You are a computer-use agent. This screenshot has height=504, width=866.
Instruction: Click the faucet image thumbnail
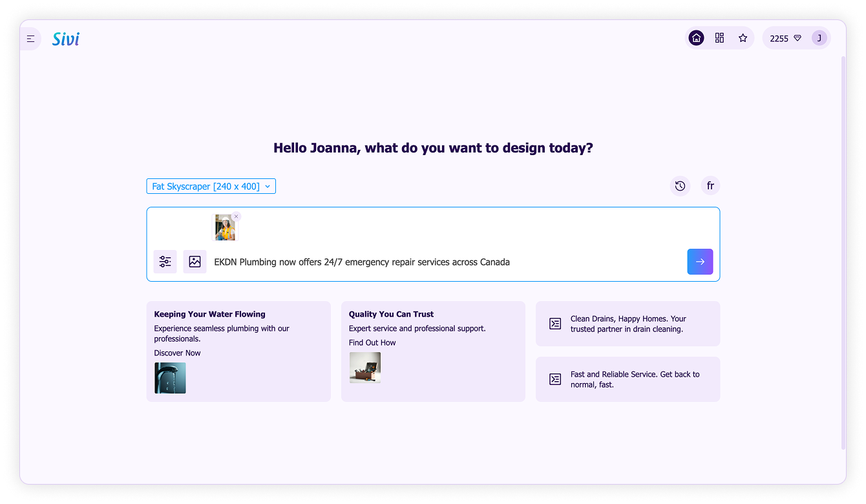tap(170, 378)
